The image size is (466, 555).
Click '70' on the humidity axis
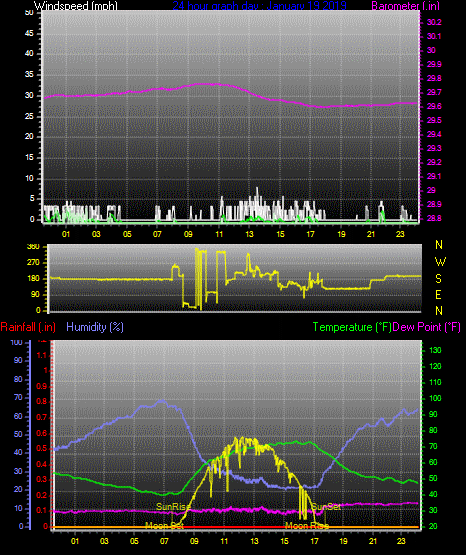(18, 397)
